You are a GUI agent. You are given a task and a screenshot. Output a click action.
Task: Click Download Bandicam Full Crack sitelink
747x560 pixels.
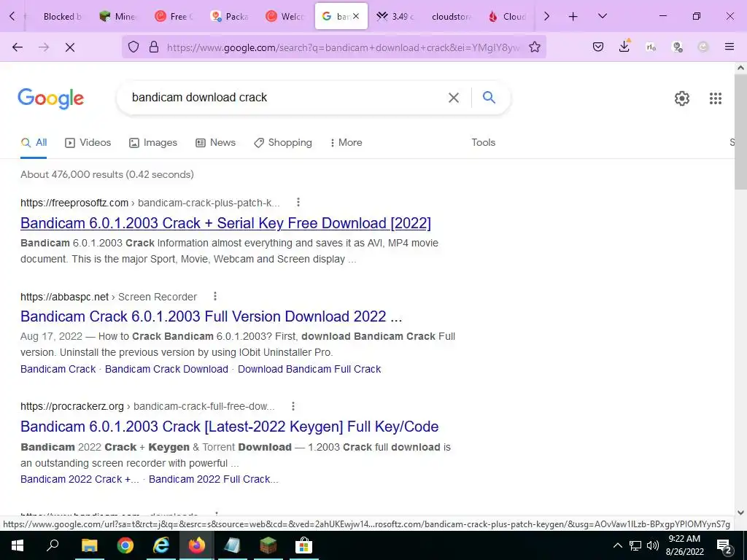pyautogui.click(x=309, y=369)
